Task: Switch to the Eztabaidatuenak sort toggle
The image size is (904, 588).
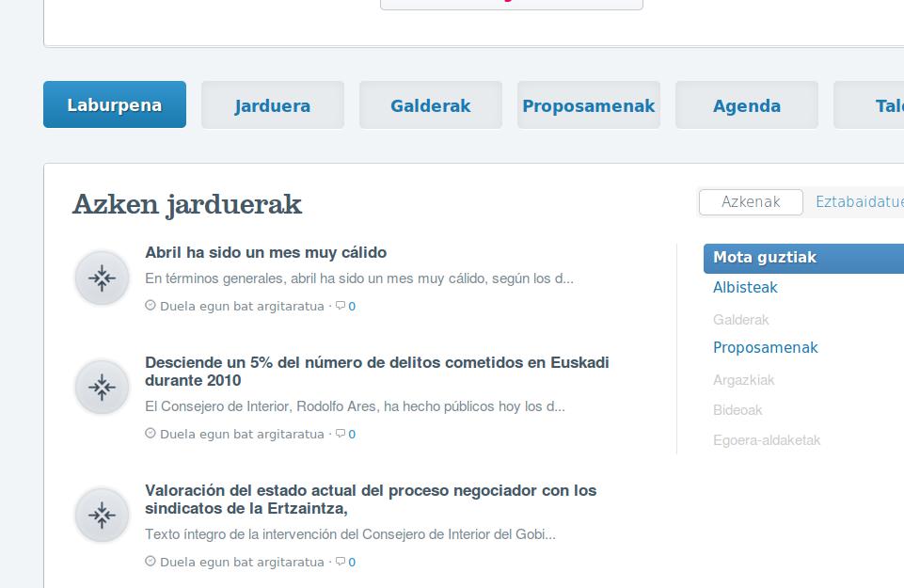Action: pos(858,202)
